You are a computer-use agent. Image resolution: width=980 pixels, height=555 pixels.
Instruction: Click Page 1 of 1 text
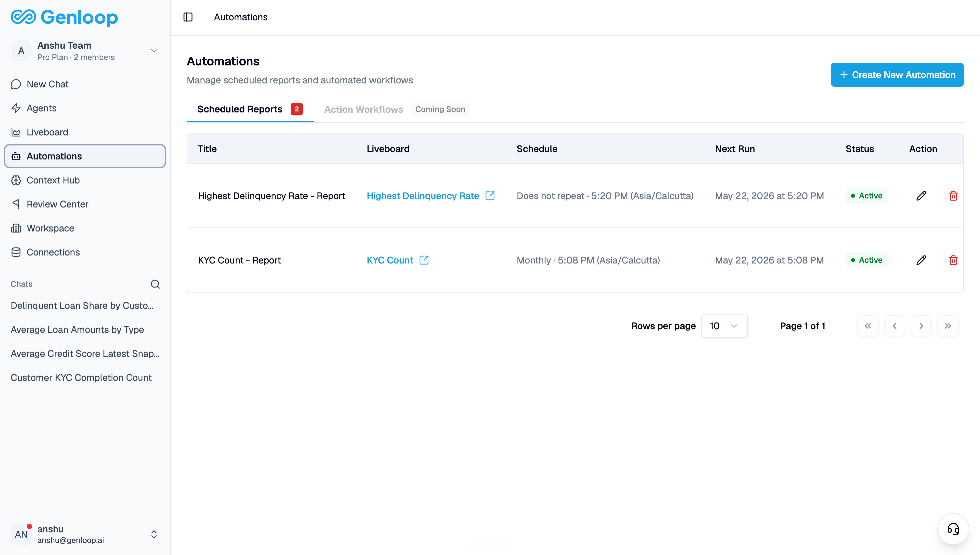(x=802, y=326)
